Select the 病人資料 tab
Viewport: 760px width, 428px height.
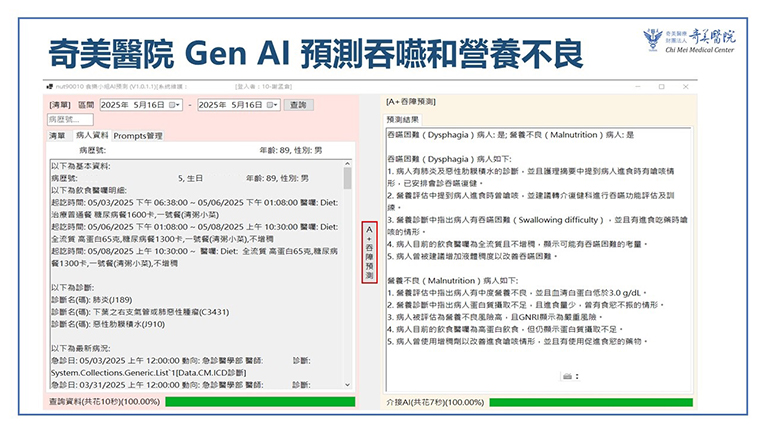91,135
